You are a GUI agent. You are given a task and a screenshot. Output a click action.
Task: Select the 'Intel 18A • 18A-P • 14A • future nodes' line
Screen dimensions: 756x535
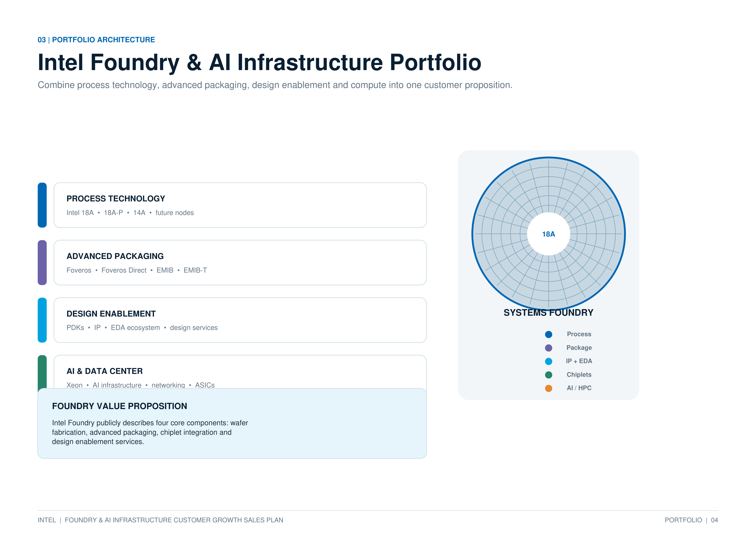point(130,213)
